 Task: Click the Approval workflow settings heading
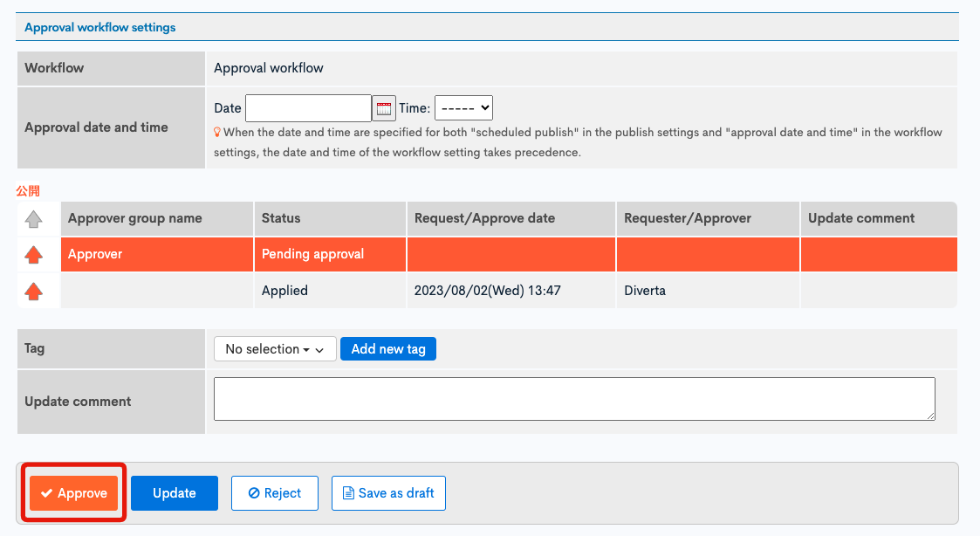[99, 27]
